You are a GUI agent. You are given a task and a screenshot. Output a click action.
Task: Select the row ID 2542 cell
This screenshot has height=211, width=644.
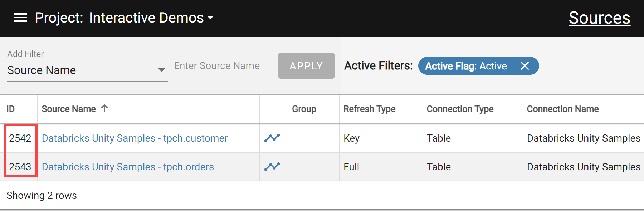click(x=20, y=138)
